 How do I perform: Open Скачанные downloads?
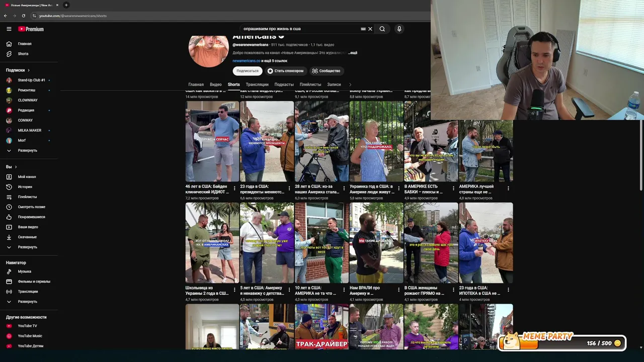pos(27,237)
